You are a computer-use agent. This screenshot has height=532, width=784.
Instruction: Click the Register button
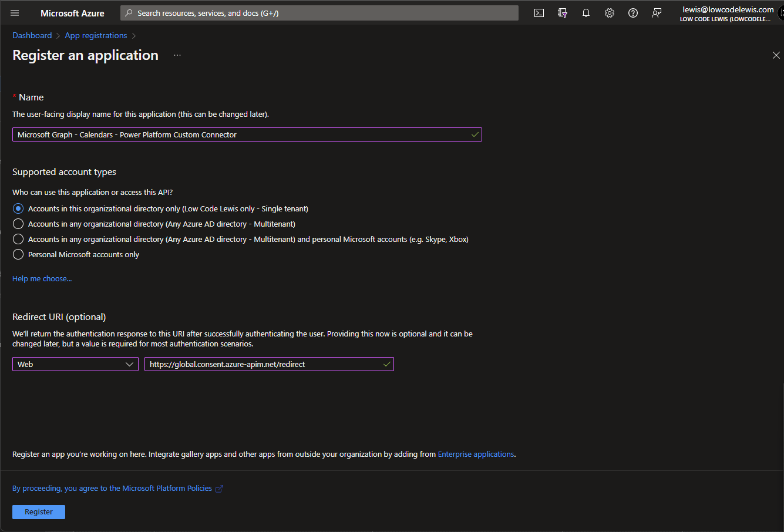coord(38,511)
